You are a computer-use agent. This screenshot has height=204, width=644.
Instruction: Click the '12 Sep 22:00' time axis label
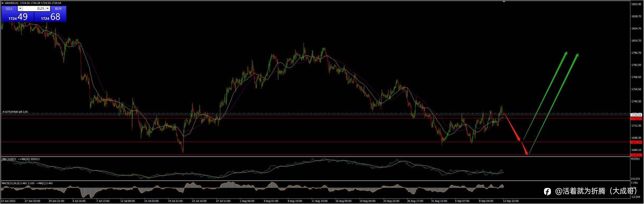[x=510, y=201]
